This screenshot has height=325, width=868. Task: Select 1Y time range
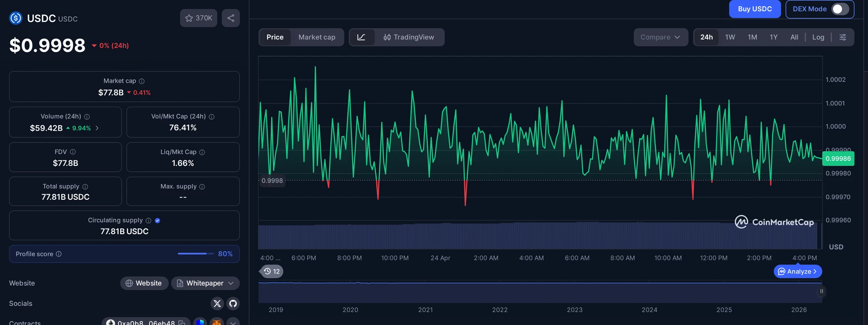tap(774, 37)
